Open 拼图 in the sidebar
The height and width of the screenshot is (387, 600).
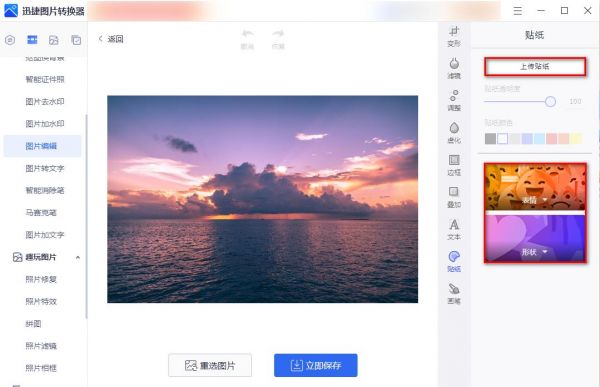click(33, 323)
